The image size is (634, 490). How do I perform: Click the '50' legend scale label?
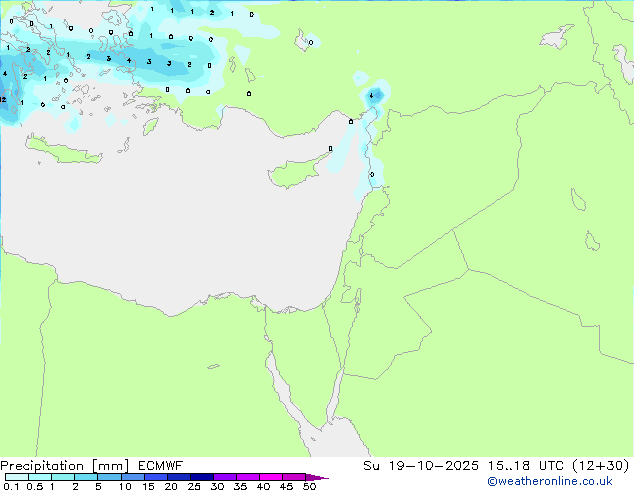point(309,486)
